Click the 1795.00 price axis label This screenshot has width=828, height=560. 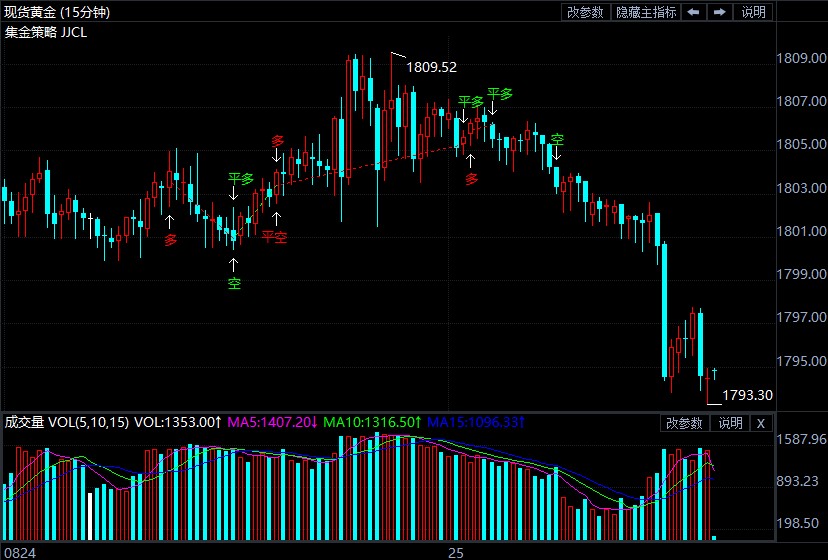point(801,361)
